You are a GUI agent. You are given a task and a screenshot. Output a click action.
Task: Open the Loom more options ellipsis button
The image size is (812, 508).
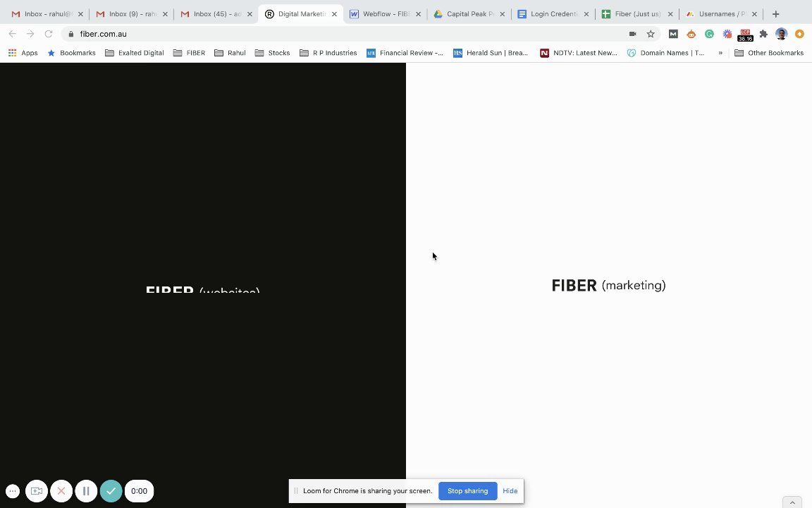[x=13, y=491]
